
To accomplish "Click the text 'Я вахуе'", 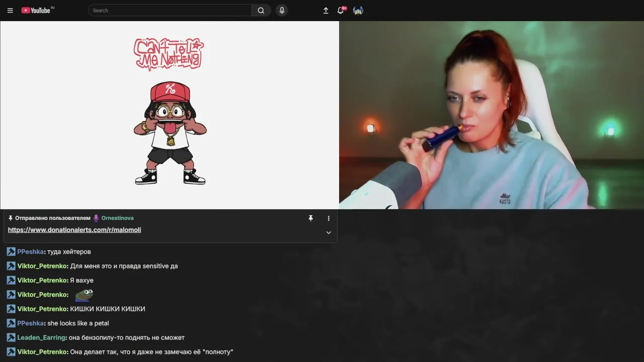I will tap(82, 280).
